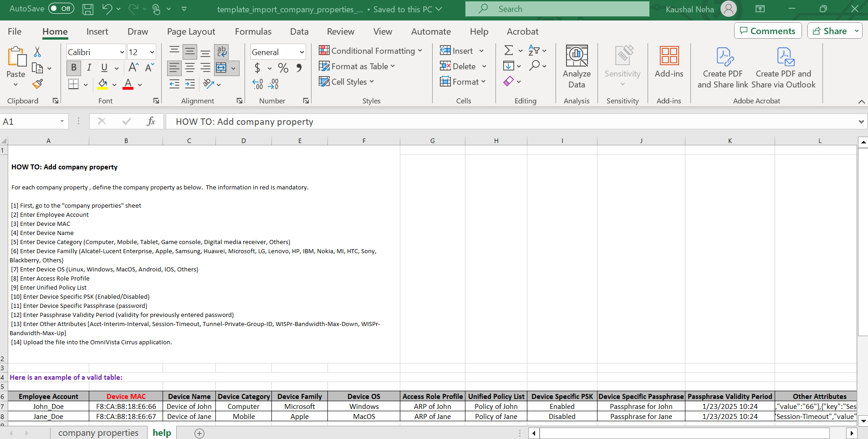868x439 pixels.
Task: Open the company properties sheet tab
Action: (98, 433)
